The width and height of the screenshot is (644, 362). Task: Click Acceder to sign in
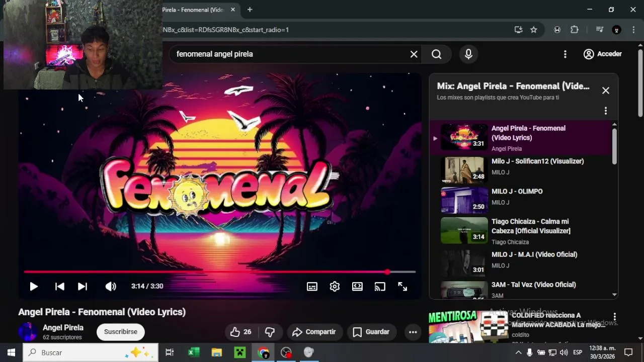tap(603, 54)
